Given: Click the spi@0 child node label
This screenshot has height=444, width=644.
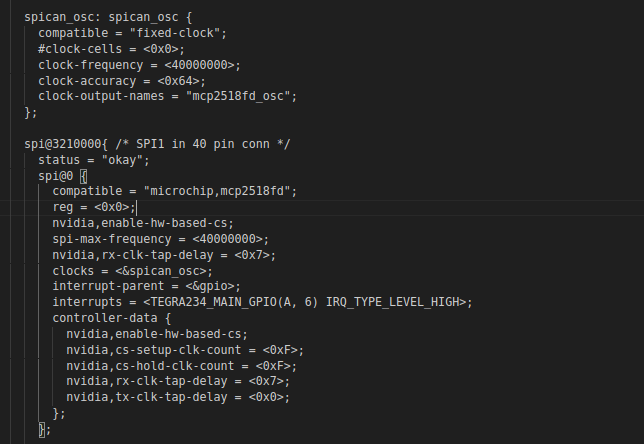Looking at the screenshot, I should coord(56,176).
